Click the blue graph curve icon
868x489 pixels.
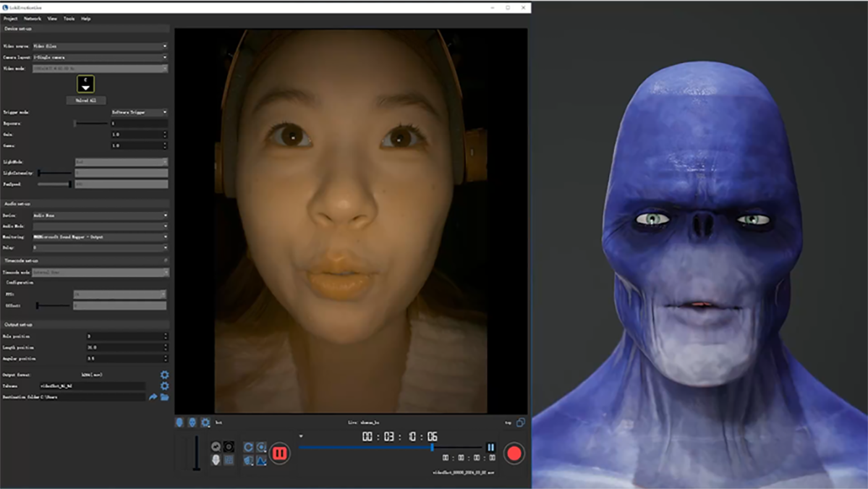(261, 460)
